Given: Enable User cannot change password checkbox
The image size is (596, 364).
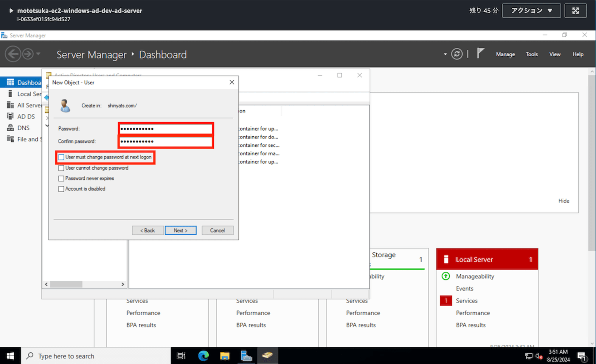Looking at the screenshot, I should coord(61,168).
